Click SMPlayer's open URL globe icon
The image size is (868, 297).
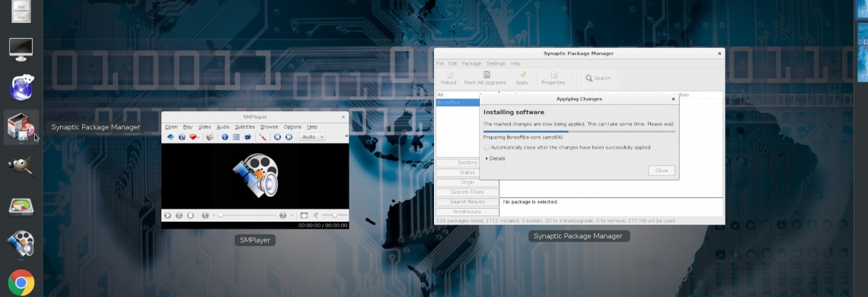point(182,137)
